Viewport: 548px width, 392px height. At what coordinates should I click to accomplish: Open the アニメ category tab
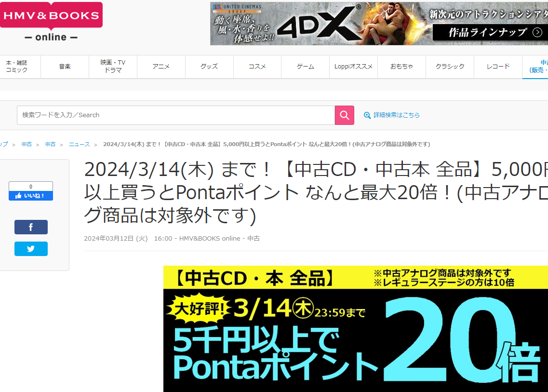[x=161, y=67]
